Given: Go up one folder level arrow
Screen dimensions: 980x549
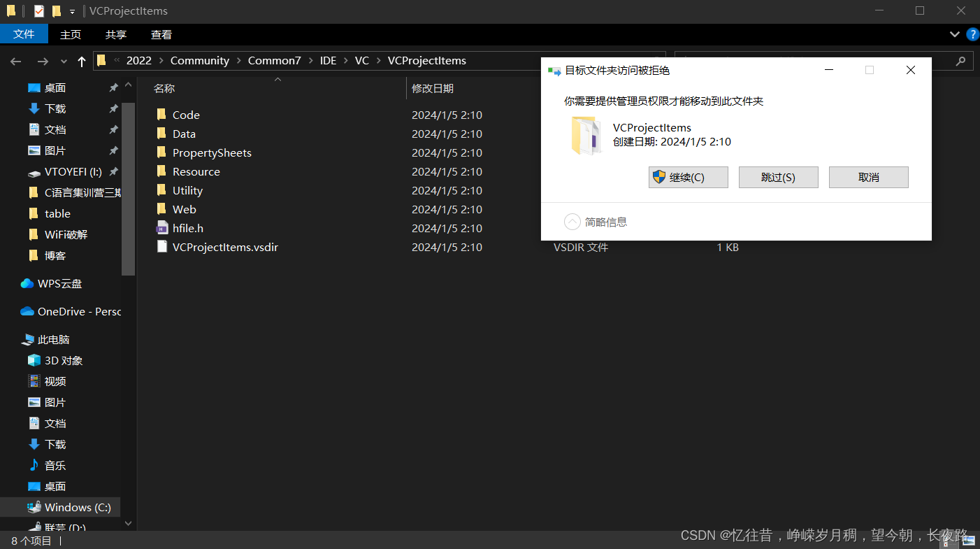Looking at the screenshot, I should pyautogui.click(x=82, y=62).
